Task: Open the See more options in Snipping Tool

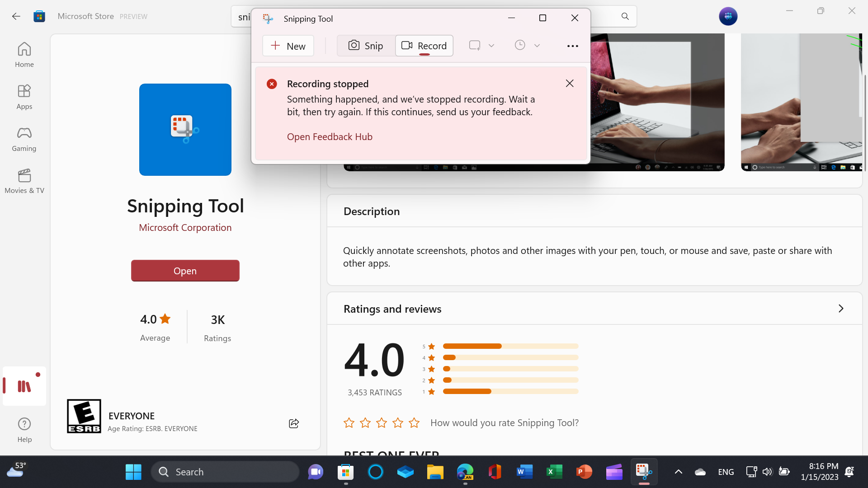Action: 572,45
